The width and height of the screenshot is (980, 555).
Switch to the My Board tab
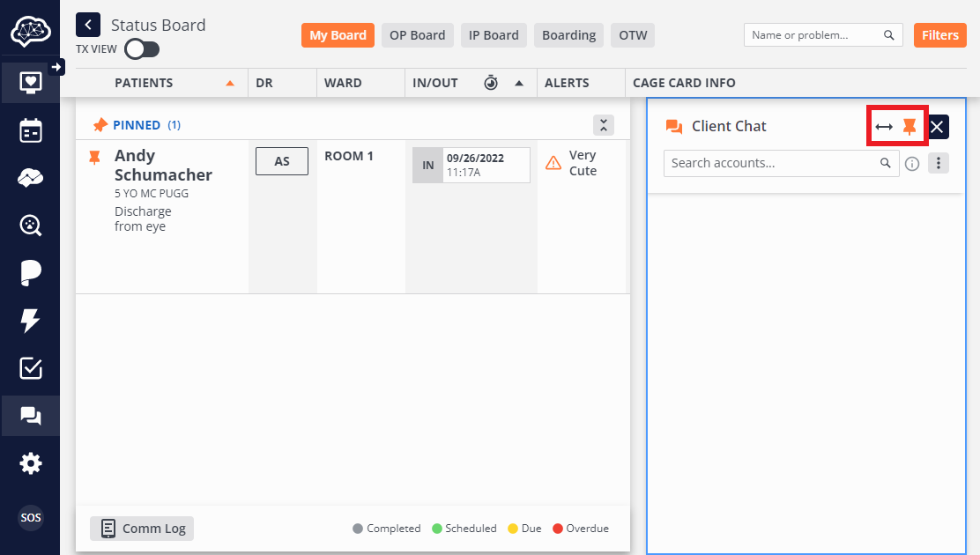(x=338, y=35)
